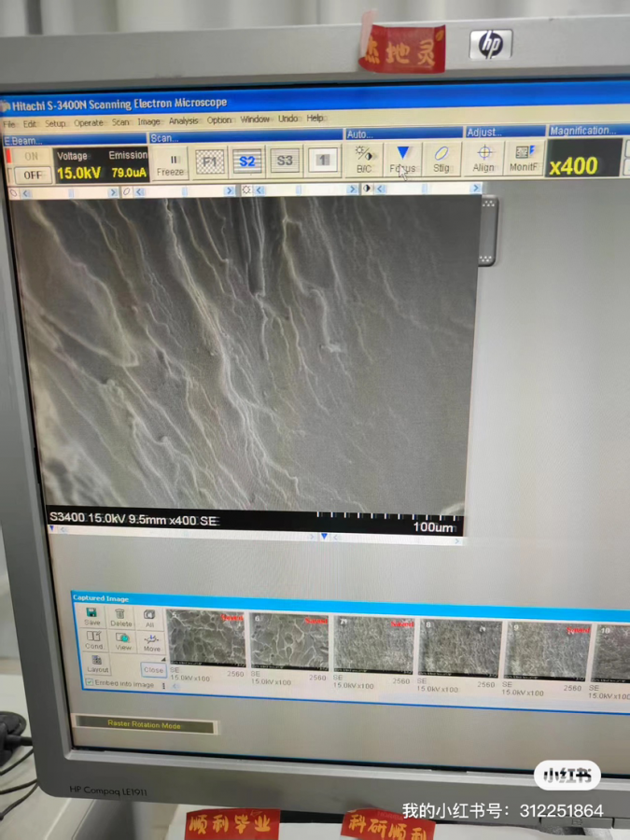The height and width of the screenshot is (840, 630).
Task: Save the captured image
Action: [92, 618]
